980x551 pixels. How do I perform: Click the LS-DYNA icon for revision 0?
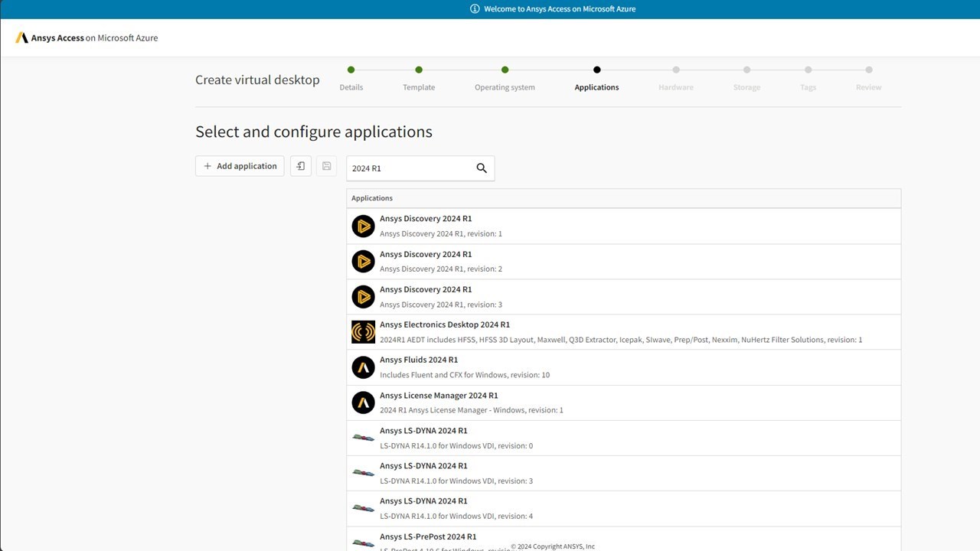(x=363, y=438)
